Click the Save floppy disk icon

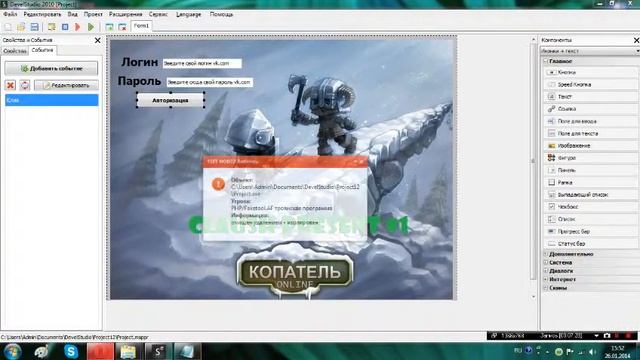click(34, 27)
